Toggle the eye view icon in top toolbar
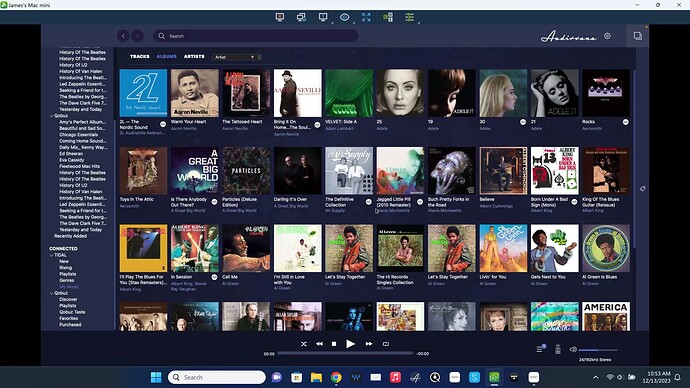Image resolution: width=690 pixels, height=388 pixels. 345,17
